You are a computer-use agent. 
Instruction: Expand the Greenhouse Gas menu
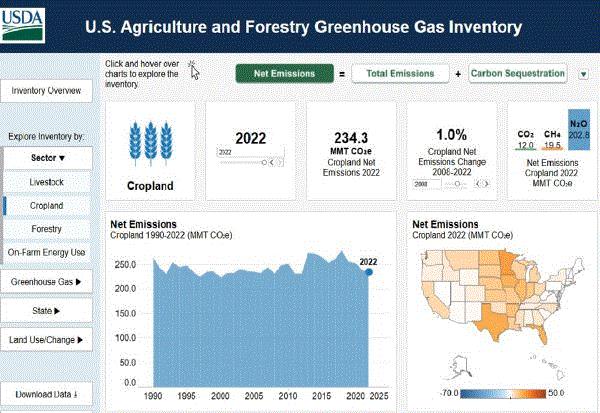point(46,282)
